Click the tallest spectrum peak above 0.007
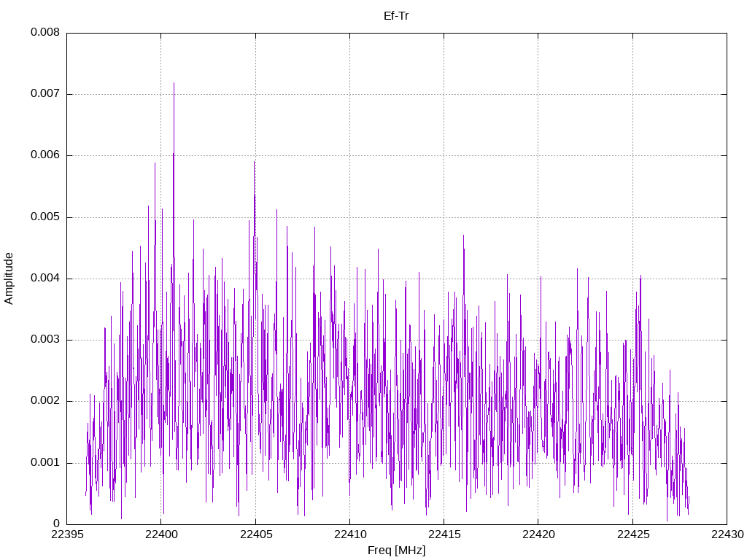 174,84
